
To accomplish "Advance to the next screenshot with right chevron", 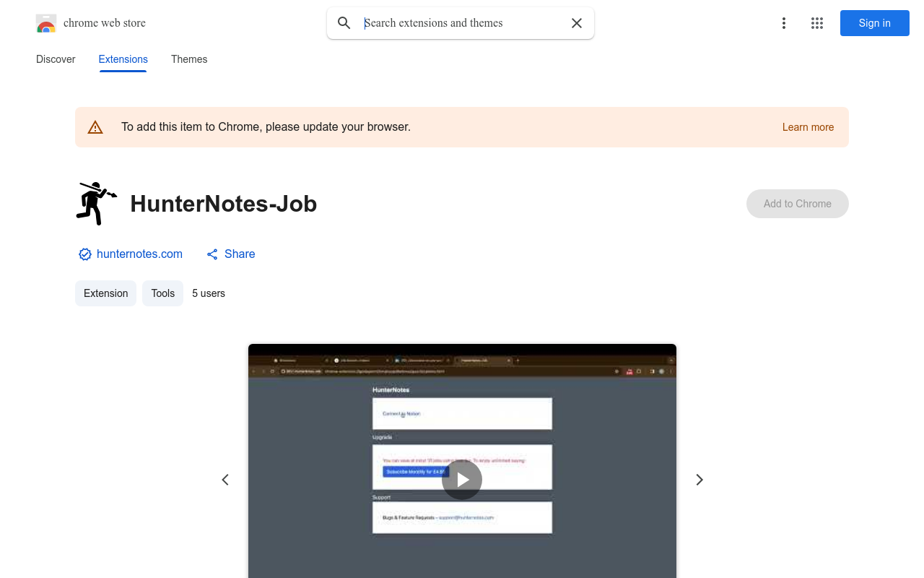I will coord(699,479).
